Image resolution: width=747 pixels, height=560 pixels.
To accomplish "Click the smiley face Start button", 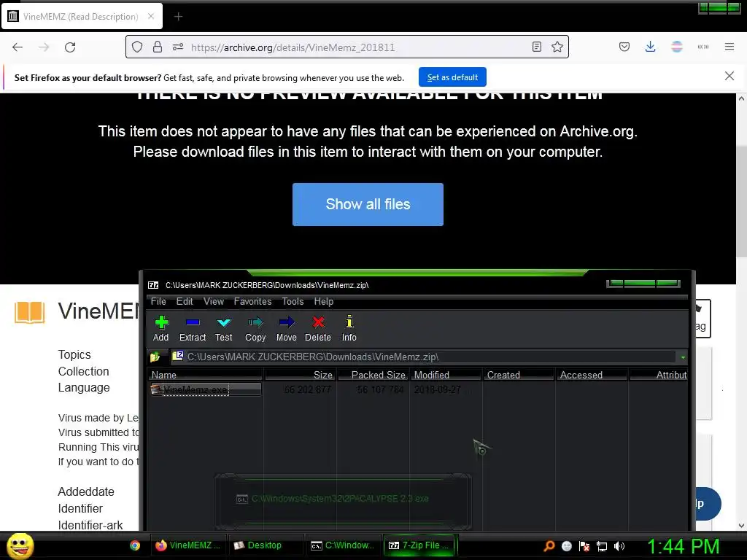I will coord(20,545).
